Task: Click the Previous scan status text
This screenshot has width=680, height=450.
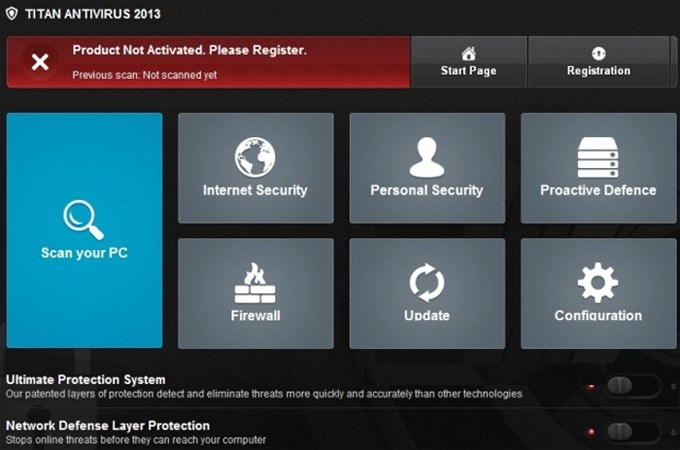Action: click(144, 75)
